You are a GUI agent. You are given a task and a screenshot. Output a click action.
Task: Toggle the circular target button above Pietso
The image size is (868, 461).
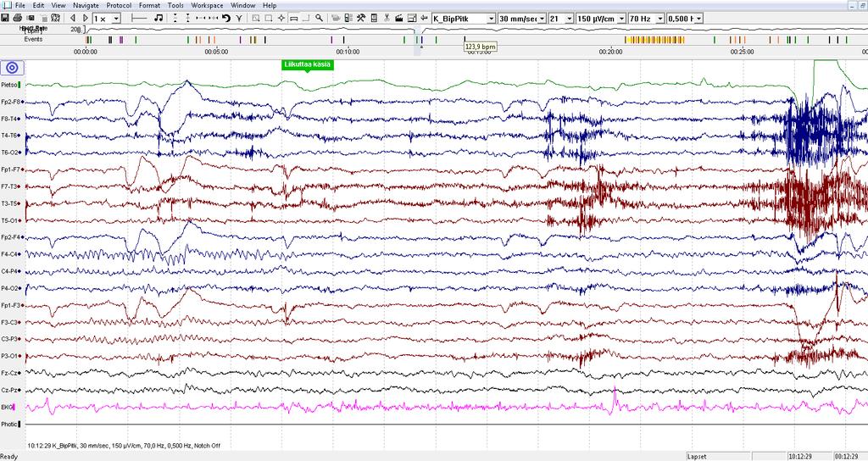[x=12, y=68]
